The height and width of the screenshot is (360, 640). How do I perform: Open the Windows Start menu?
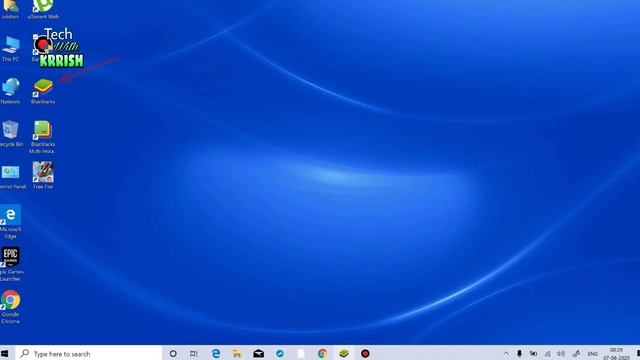tap(5, 353)
